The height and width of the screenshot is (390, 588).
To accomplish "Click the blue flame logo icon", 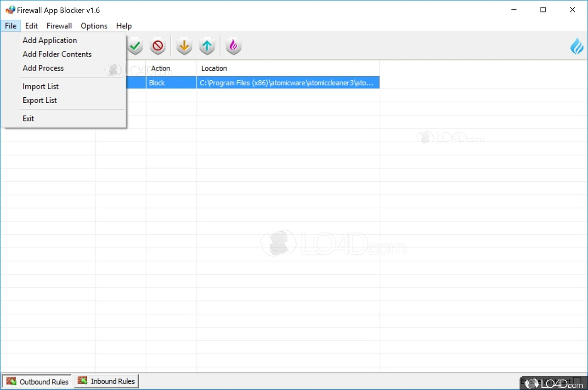I will [577, 46].
